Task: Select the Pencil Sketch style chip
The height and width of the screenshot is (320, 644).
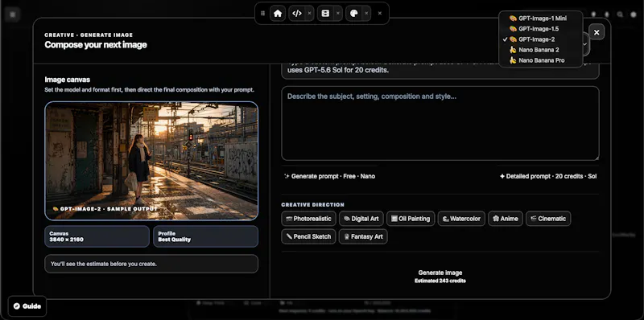Action: 308,236
